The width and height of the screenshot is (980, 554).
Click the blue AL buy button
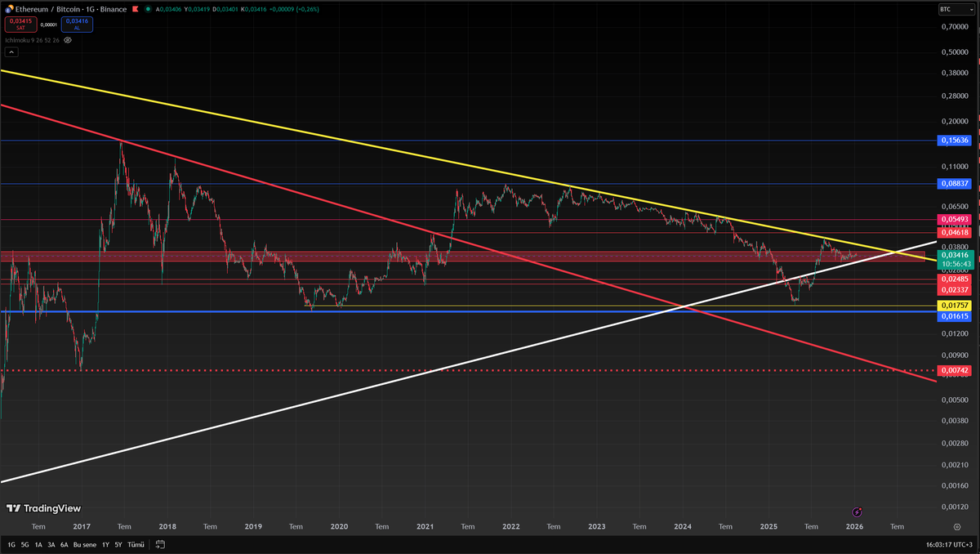[77, 25]
